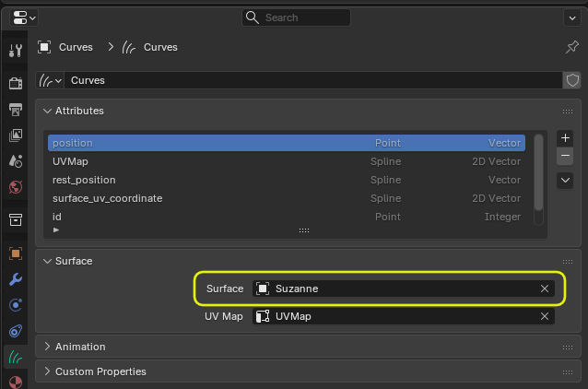This screenshot has height=389, width=588.
Task: Collapse the Attributes panel
Action: tap(48, 111)
